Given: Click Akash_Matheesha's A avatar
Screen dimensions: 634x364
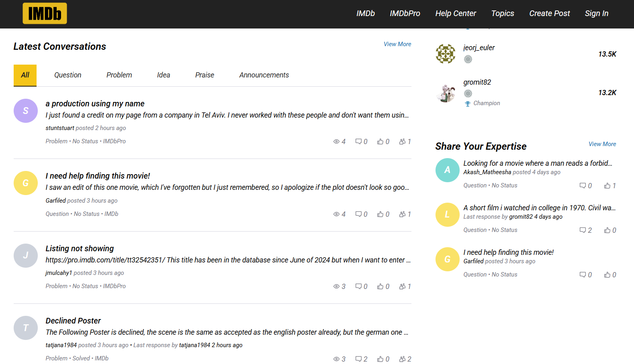Looking at the screenshot, I should pos(448,170).
